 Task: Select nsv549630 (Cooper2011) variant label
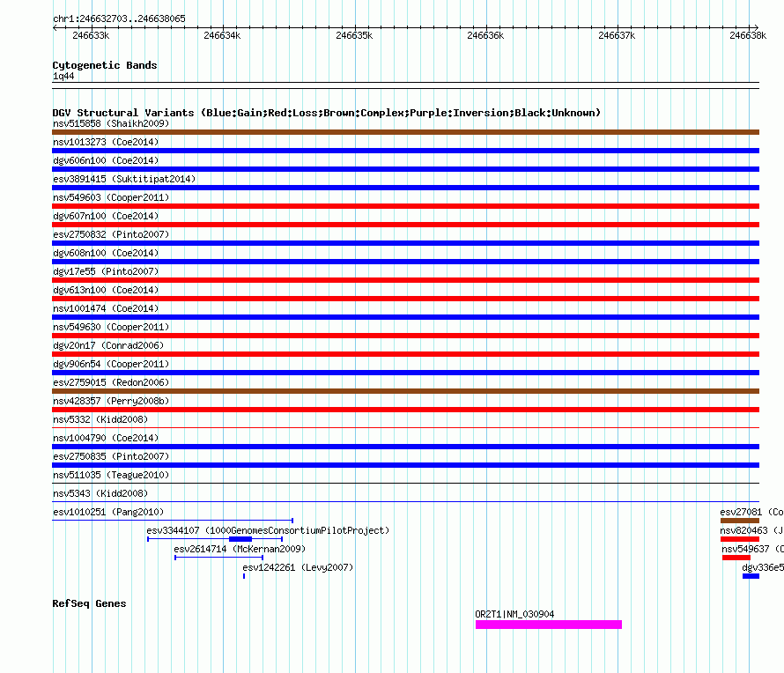(x=111, y=327)
